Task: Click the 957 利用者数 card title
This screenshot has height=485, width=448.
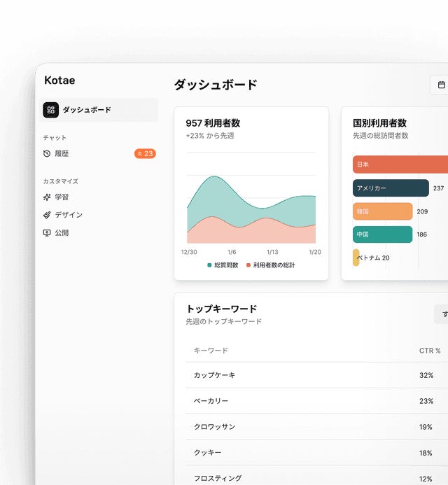Action: coord(213,123)
